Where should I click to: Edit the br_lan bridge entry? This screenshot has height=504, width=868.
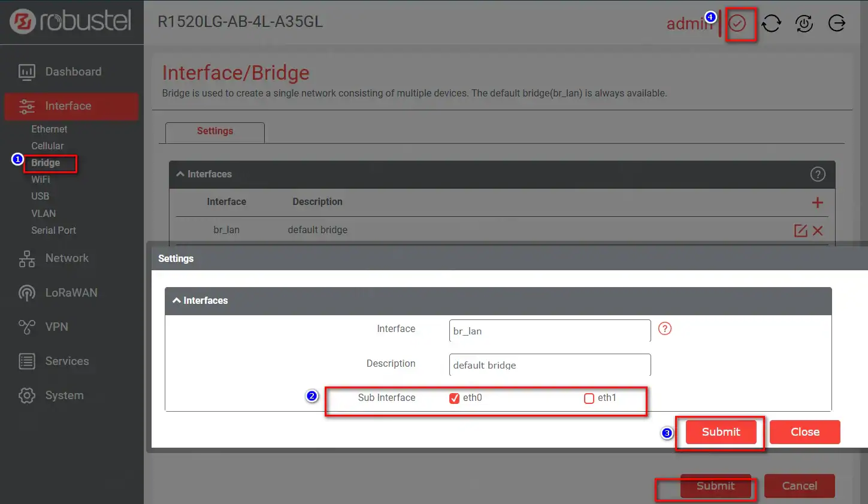(x=800, y=230)
